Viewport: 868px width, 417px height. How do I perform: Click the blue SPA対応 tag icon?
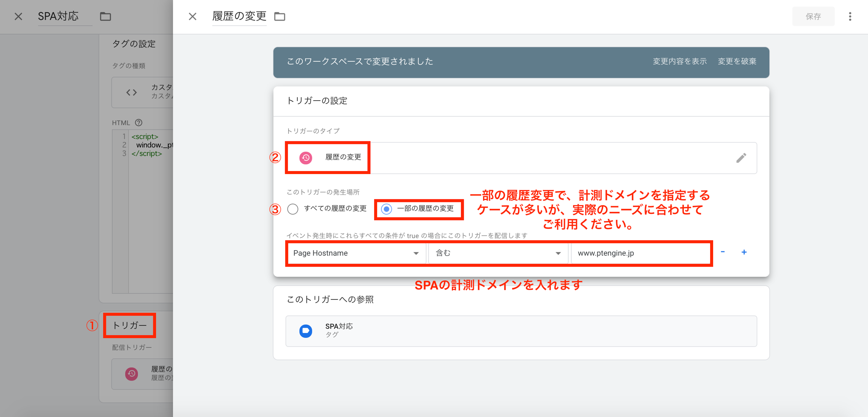click(306, 331)
